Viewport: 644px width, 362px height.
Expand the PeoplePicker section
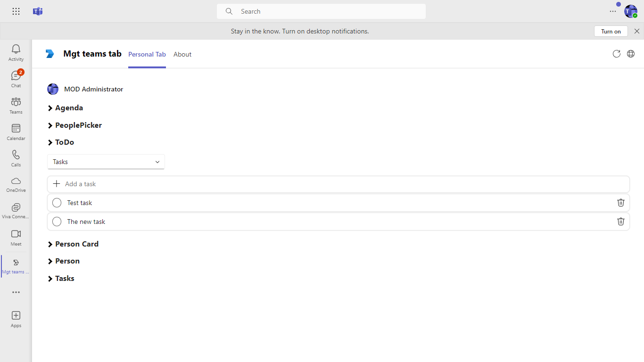75,125
